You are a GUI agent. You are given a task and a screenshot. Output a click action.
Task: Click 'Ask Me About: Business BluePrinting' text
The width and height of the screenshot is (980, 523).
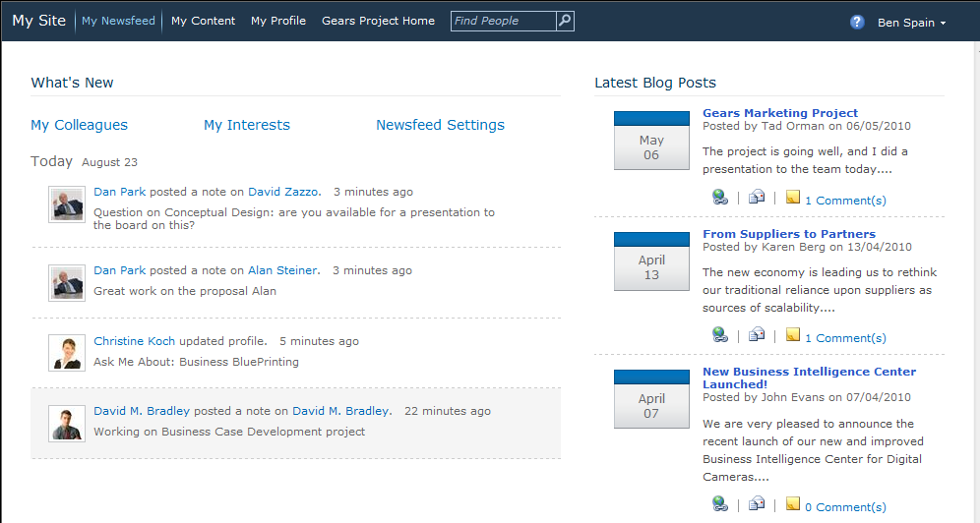coord(196,362)
